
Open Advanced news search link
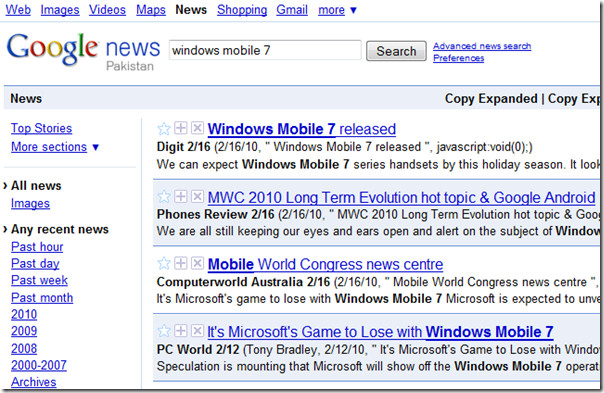(482, 46)
